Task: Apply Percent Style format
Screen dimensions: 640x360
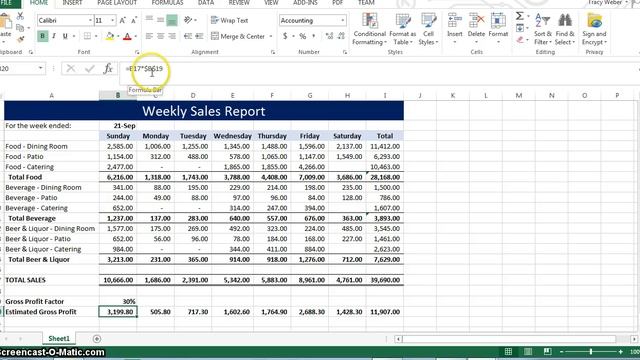Action: point(302,36)
